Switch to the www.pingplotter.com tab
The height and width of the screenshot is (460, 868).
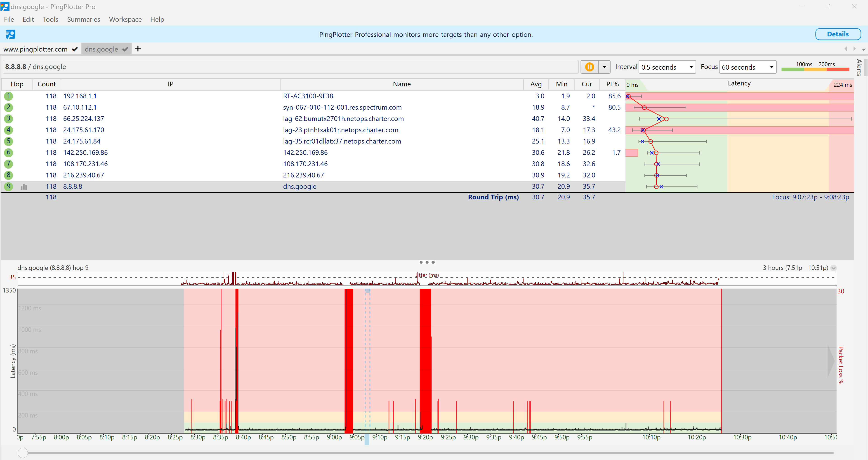coord(35,49)
